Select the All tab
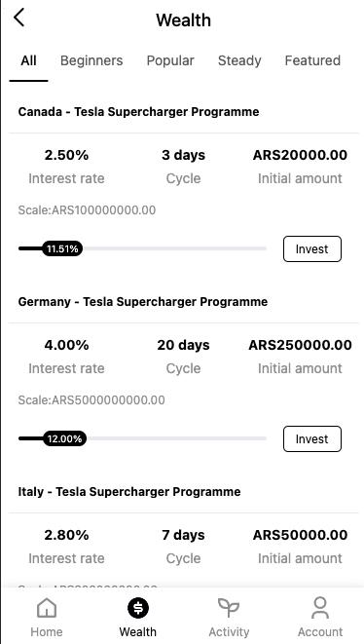 29,60
